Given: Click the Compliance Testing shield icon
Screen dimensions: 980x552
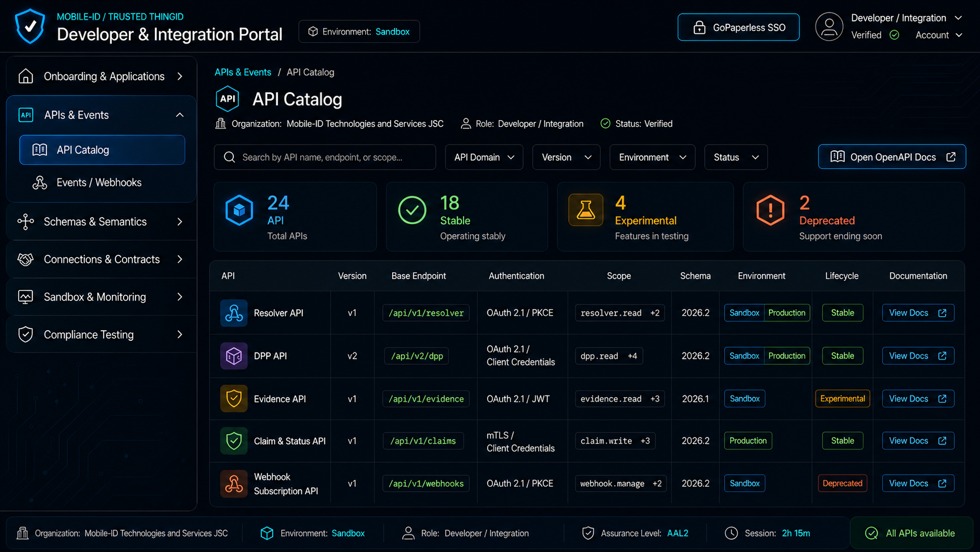Looking at the screenshot, I should (26, 334).
